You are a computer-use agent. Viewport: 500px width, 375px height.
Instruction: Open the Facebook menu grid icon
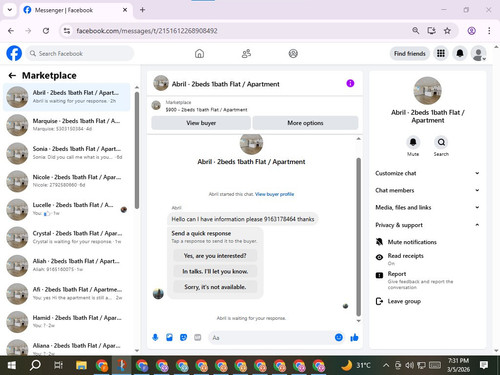[x=441, y=53]
